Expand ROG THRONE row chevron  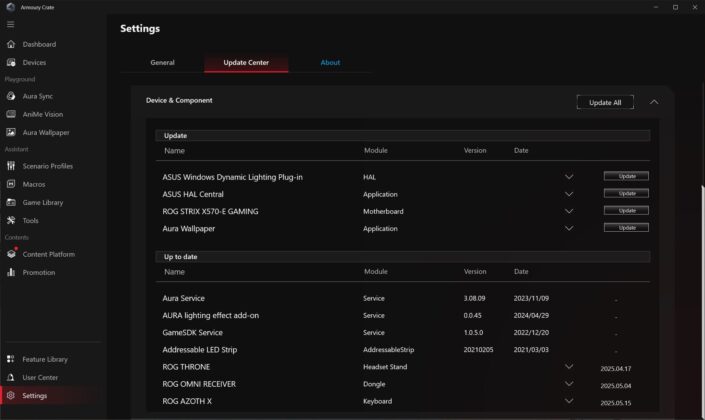coord(569,366)
